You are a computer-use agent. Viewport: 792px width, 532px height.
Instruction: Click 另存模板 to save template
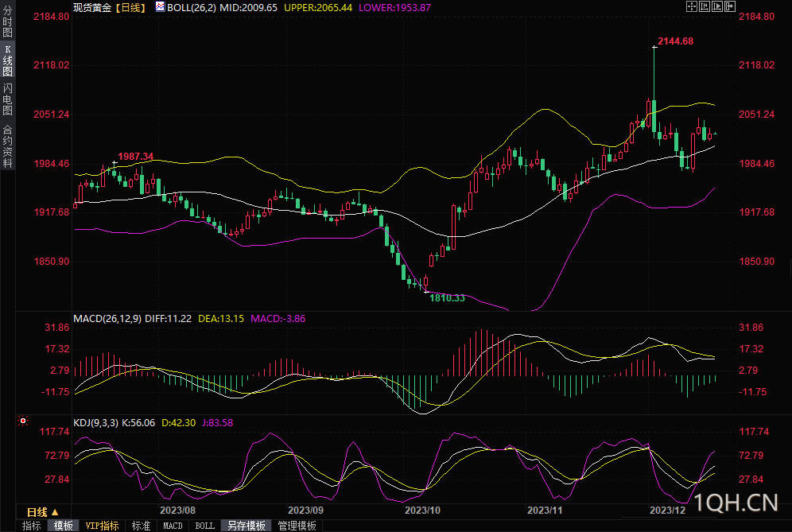coord(246,526)
